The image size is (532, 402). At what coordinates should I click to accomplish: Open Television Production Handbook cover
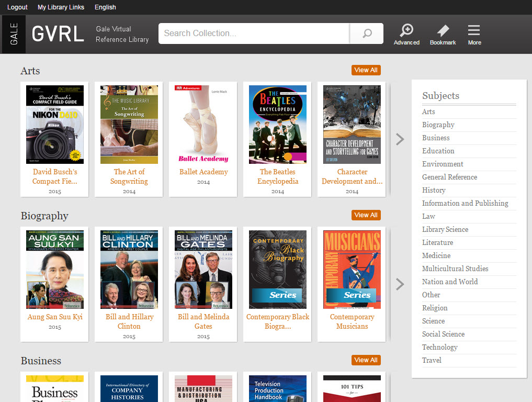[278, 389]
